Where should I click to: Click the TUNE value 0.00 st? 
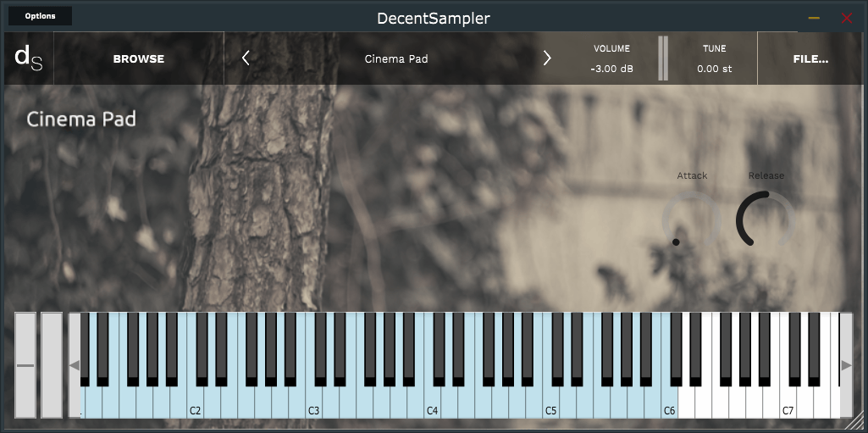tap(715, 69)
